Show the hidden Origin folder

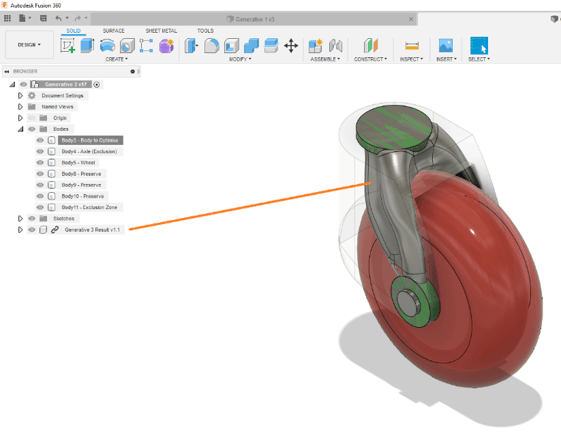32,118
